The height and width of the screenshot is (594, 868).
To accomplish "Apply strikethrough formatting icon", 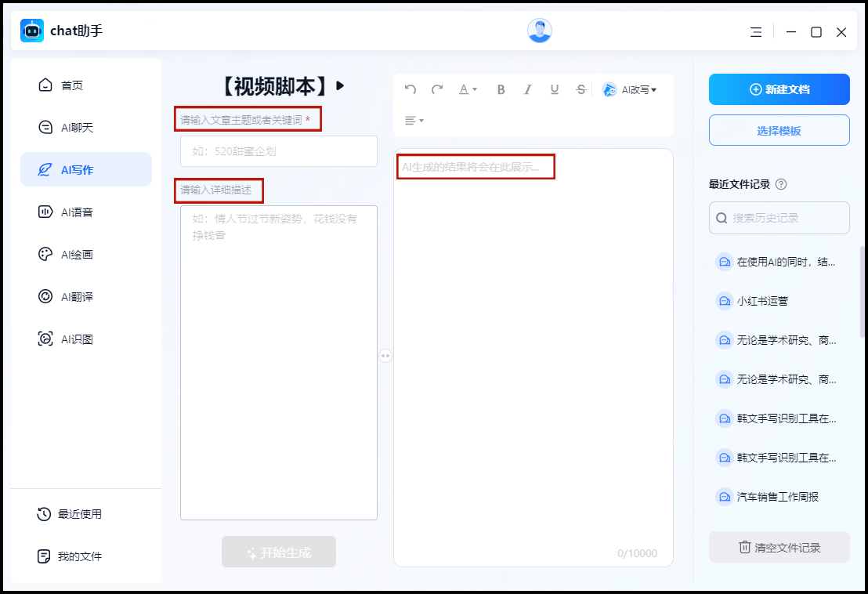I will (x=580, y=89).
